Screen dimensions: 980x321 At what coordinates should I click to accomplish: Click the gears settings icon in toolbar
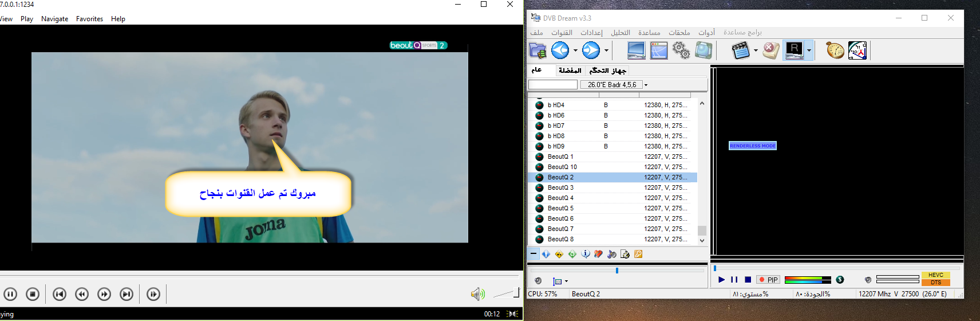681,51
